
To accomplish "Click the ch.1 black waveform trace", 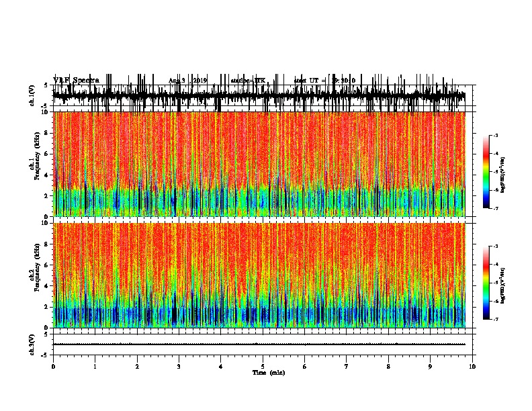I will [259, 95].
